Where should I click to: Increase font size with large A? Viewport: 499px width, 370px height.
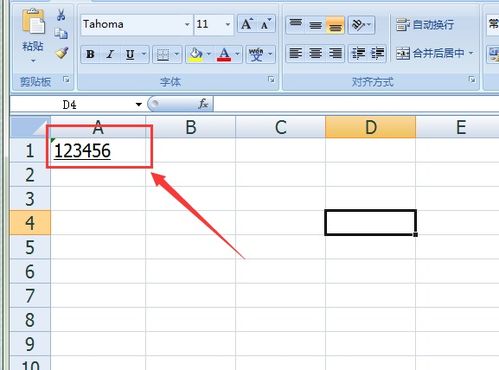247,24
